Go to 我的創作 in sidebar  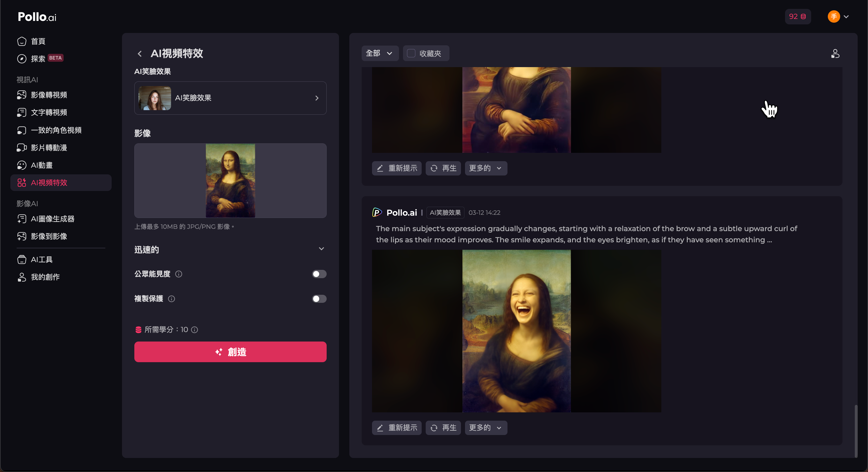(45, 277)
